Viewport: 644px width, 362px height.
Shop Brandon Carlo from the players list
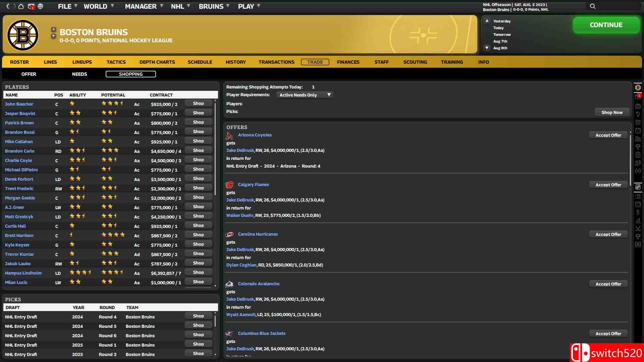(x=198, y=150)
